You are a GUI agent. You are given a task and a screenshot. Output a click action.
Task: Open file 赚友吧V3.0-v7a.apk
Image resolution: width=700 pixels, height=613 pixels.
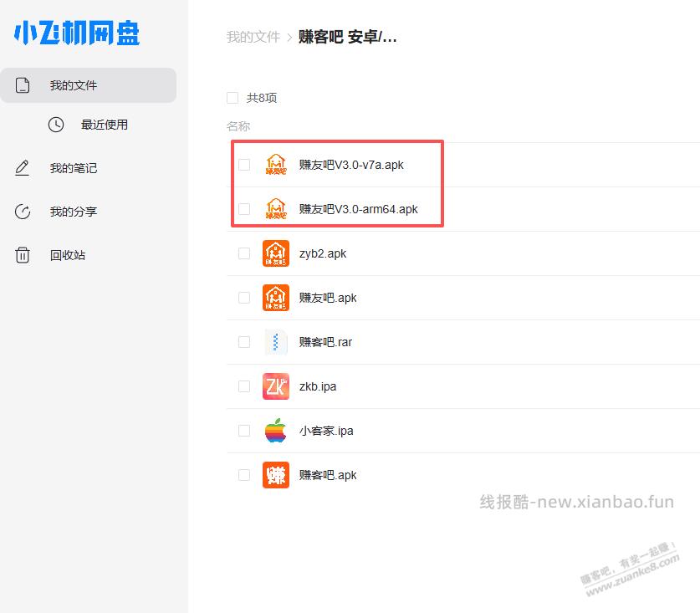click(x=351, y=165)
